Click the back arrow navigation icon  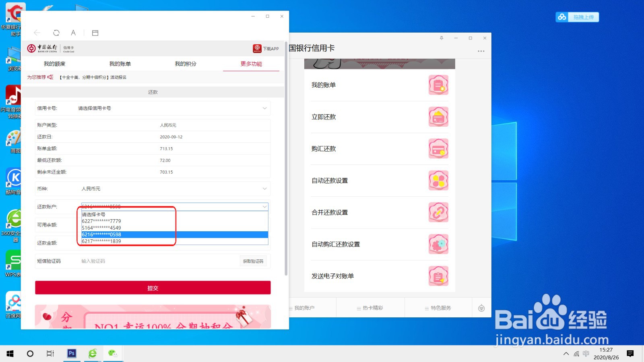pos(37,33)
